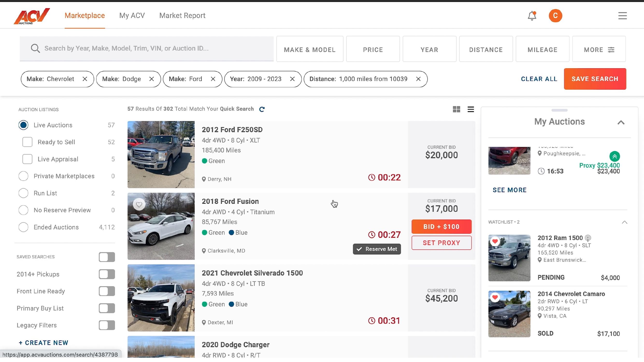The height and width of the screenshot is (362, 644).
Task: Favorite the 2018 Ford Fusion with heart icon
Action: pyautogui.click(x=139, y=205)
